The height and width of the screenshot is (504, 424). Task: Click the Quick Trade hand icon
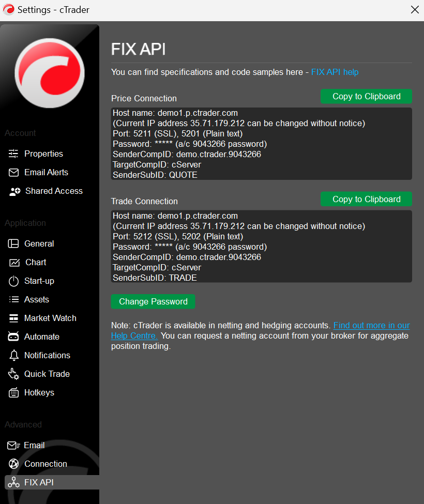tap(13, 374)
